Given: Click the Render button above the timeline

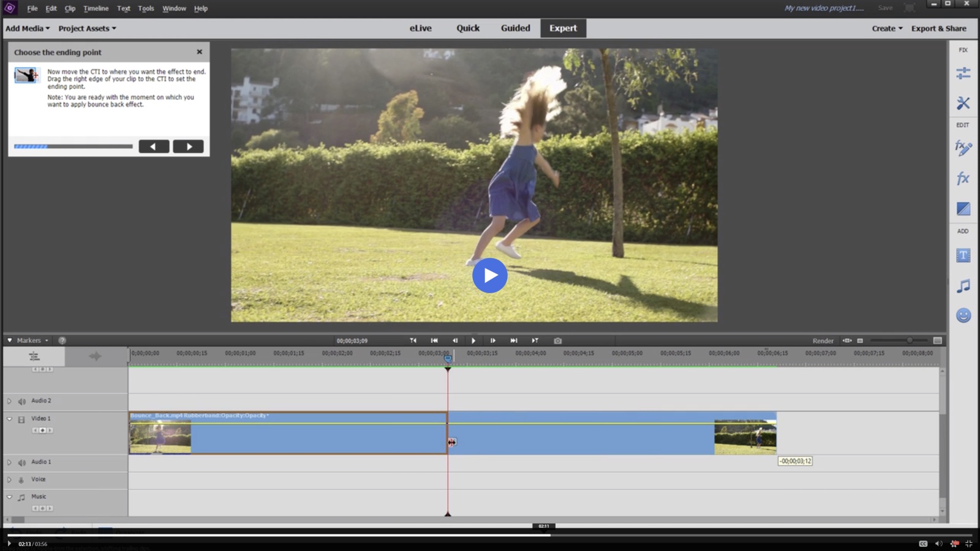Looking at the screenshot, I should point(823,340).
